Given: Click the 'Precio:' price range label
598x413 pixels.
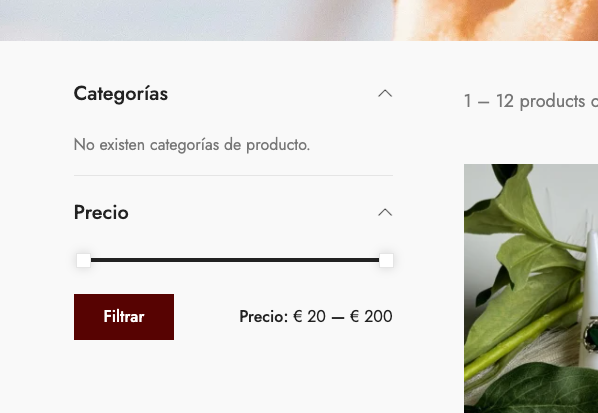Looking at the screenshot, I should 264,317.
